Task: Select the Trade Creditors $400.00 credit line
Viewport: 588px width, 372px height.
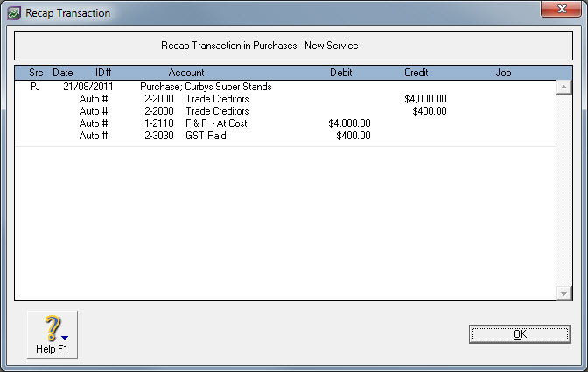Action: [x=285, y=111]
